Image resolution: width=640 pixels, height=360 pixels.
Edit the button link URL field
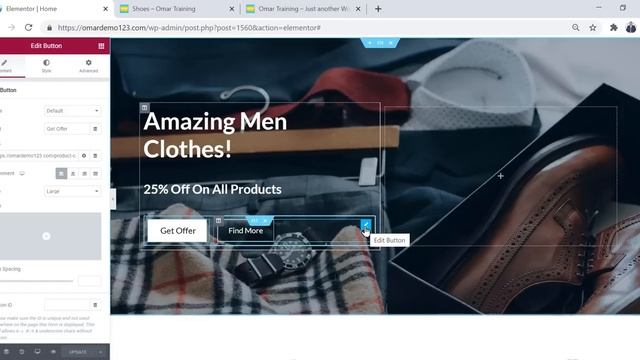coord(38,156)
